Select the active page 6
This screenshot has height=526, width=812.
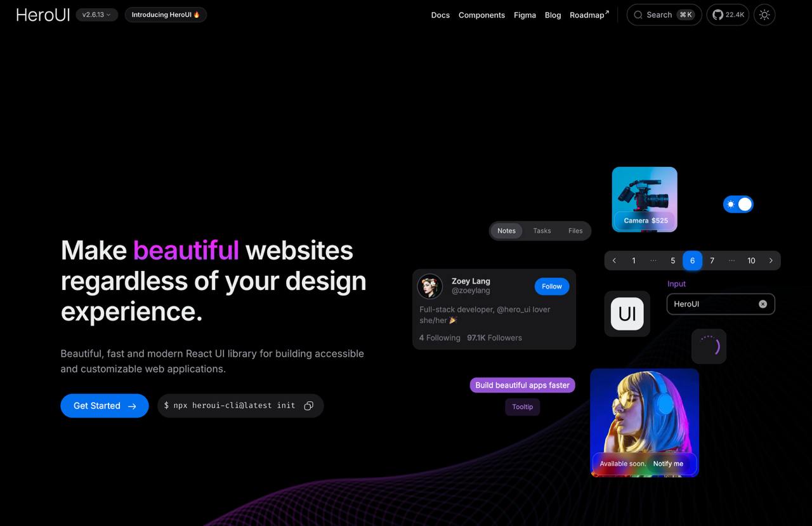point(692,261)
